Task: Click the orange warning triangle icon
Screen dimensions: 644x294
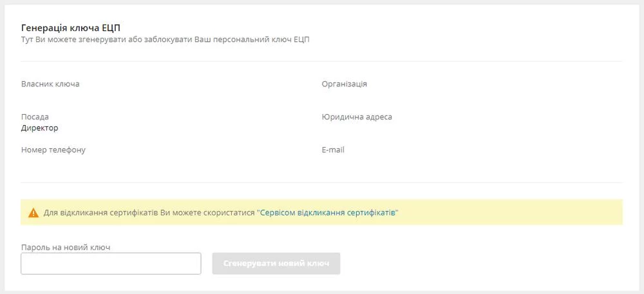Action: (33, 213)
